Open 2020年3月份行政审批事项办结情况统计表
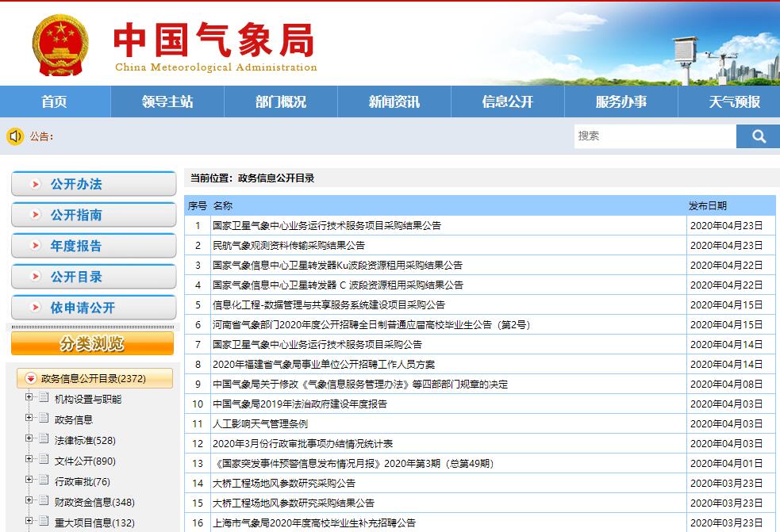780x532 pixels. coord(303,444)
